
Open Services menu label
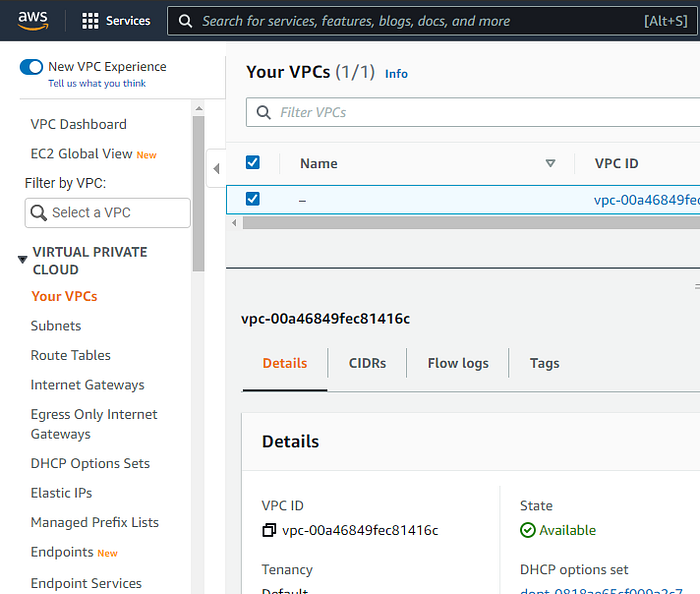(128, 21)
